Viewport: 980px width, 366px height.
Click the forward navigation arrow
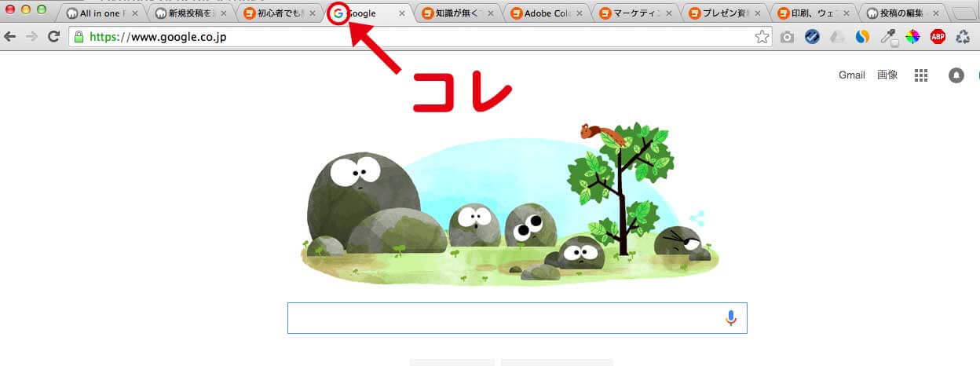point(32,36)
